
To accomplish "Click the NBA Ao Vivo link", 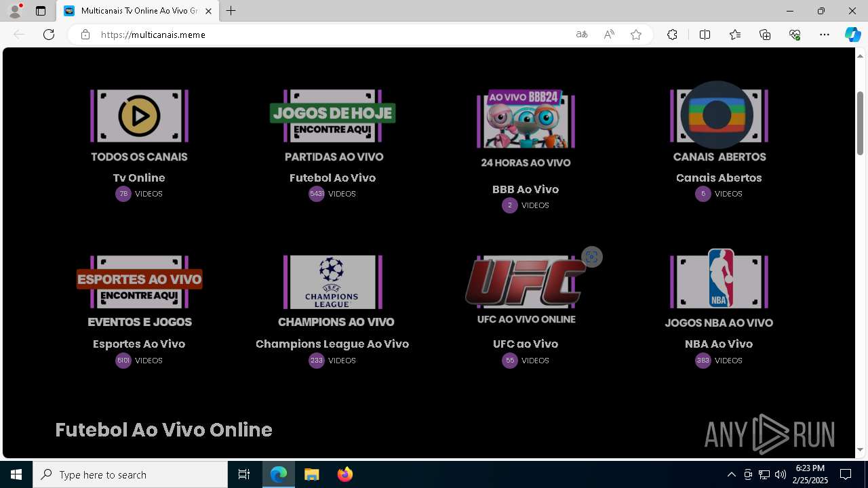I will (719, 344).
